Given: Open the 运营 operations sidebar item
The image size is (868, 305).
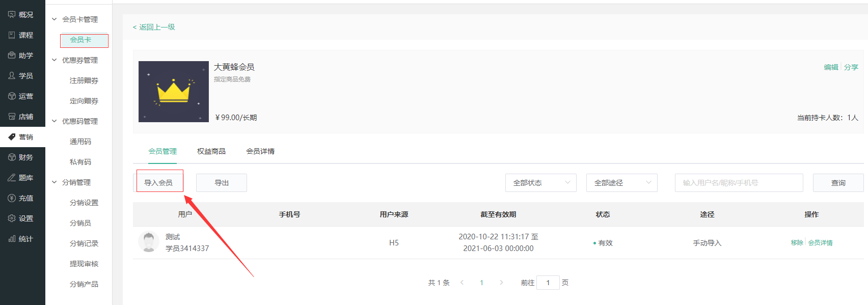Looking at the screenshot, I should pos(22,96).
